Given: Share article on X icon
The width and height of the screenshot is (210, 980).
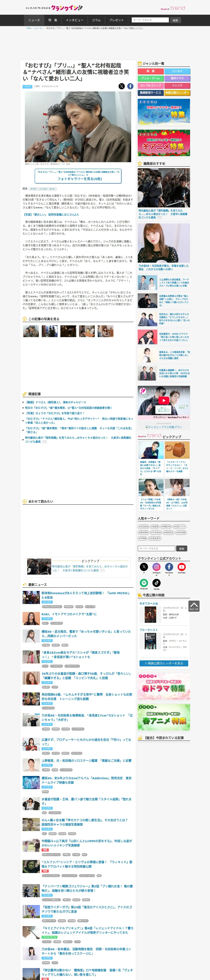Looking at the screenshot, I should point(122,86).
